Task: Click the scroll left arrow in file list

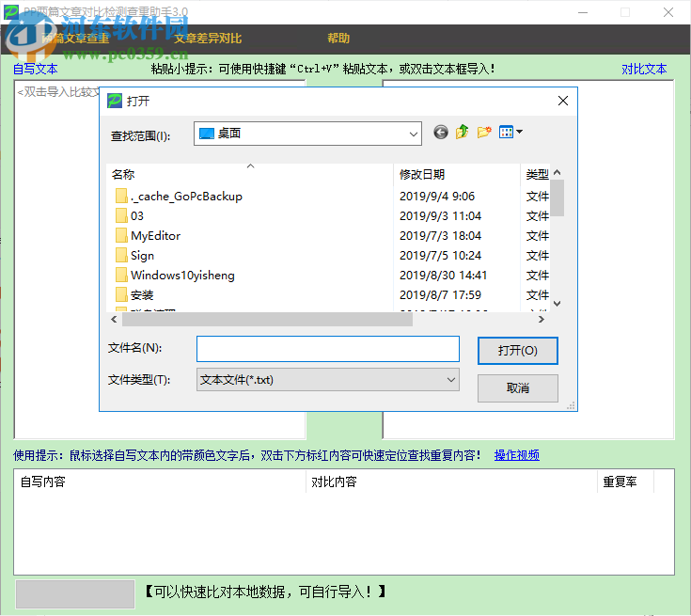Action: [x=114, y=319]
